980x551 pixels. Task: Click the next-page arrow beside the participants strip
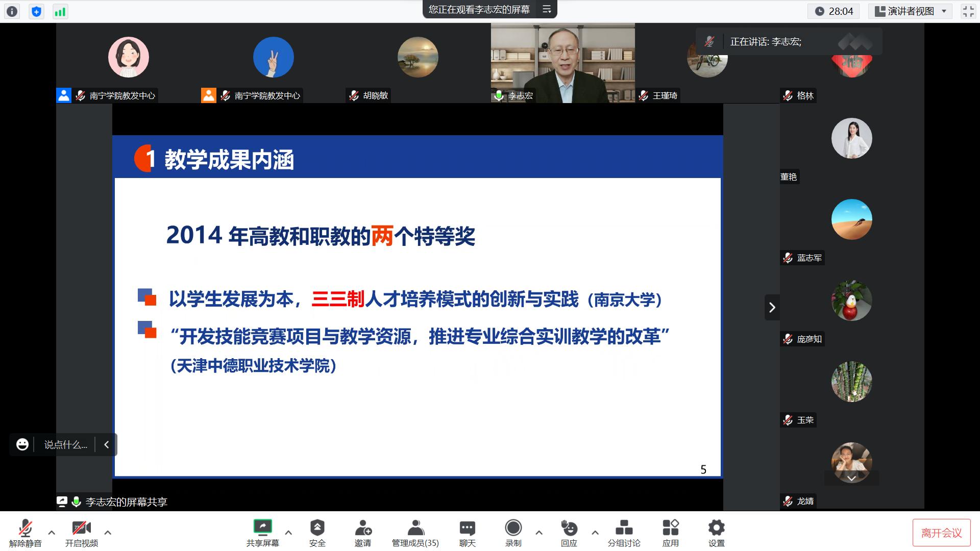[772, 307]
